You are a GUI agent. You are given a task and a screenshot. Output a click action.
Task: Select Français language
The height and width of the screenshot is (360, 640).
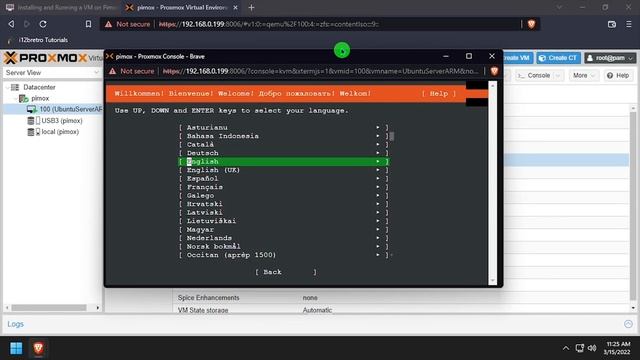click(284, 187)
